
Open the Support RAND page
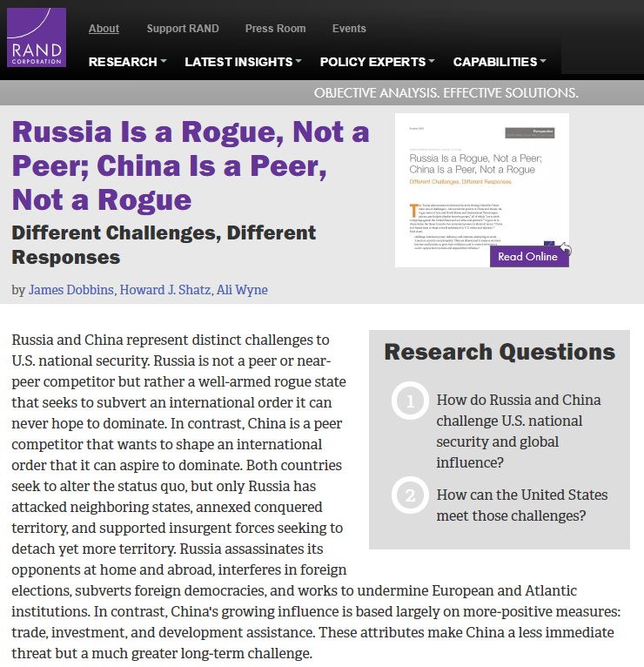(183, 28)
